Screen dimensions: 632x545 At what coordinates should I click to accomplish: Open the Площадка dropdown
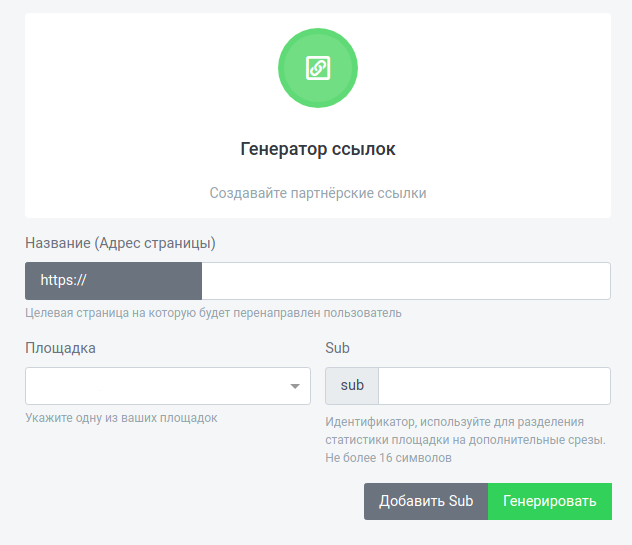pos(168,386)
